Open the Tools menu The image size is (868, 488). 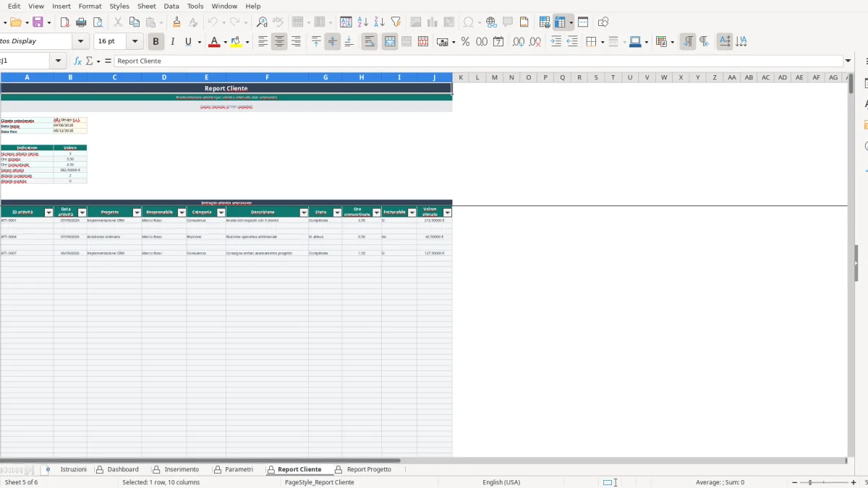coord(195,6)
